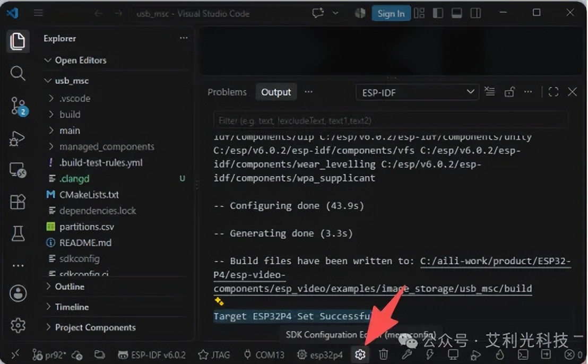Change the esp32p4 target in status bar
Screen dimensions: 588x364
click(320, 354)
